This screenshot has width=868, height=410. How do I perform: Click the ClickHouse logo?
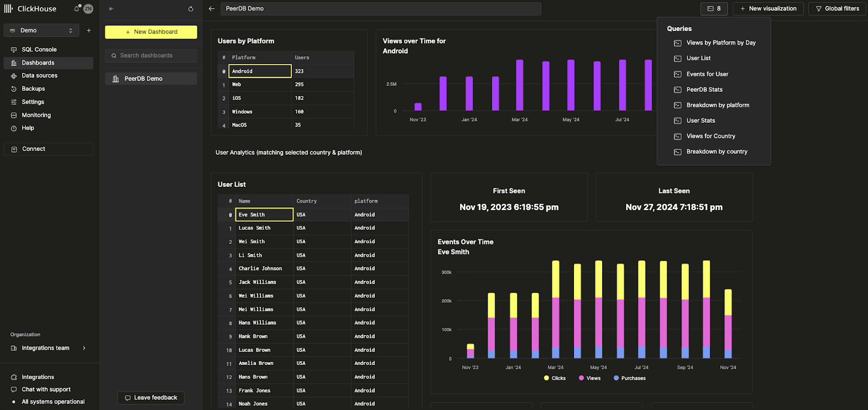[30, 9]
